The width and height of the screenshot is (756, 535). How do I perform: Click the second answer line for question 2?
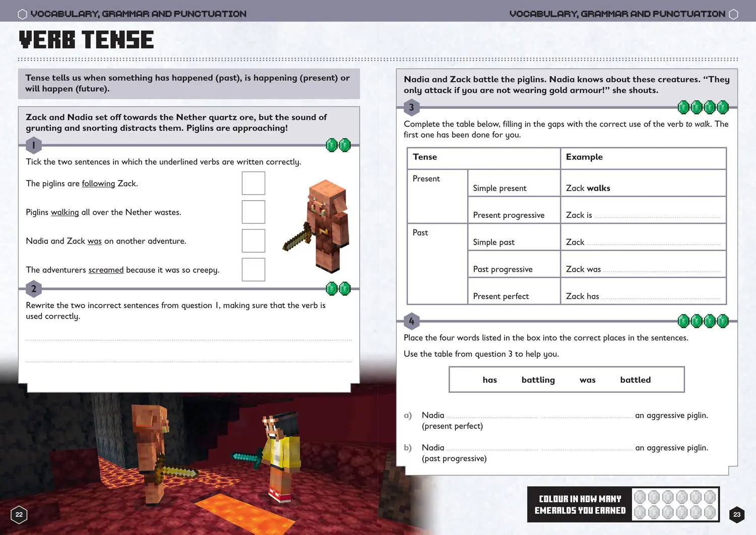[x=189, y=362]
